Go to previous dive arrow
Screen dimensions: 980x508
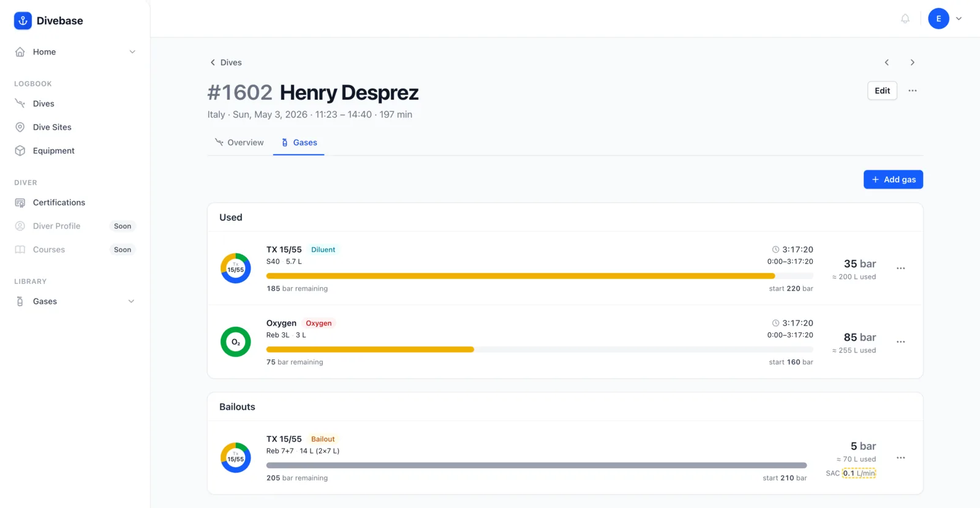click(x=886, y=62)
